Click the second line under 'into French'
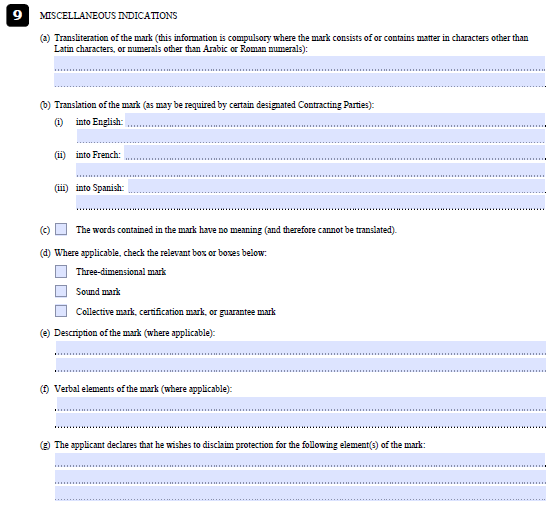 [311, 169]
